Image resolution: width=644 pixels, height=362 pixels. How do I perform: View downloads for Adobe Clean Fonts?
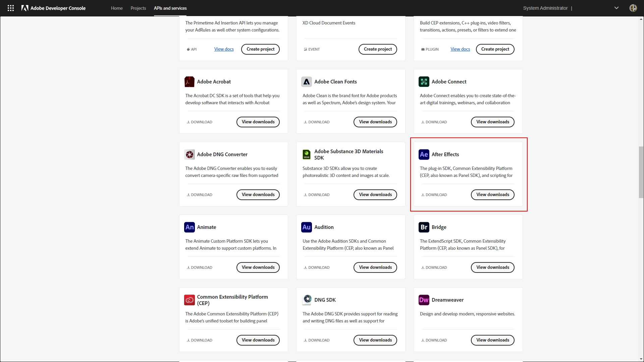click(375, 122)
